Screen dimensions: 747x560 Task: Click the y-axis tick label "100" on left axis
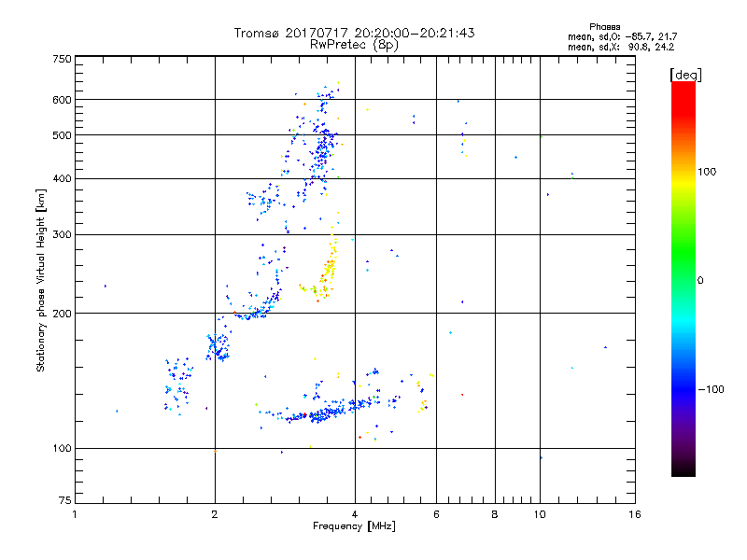coord(62,448)
